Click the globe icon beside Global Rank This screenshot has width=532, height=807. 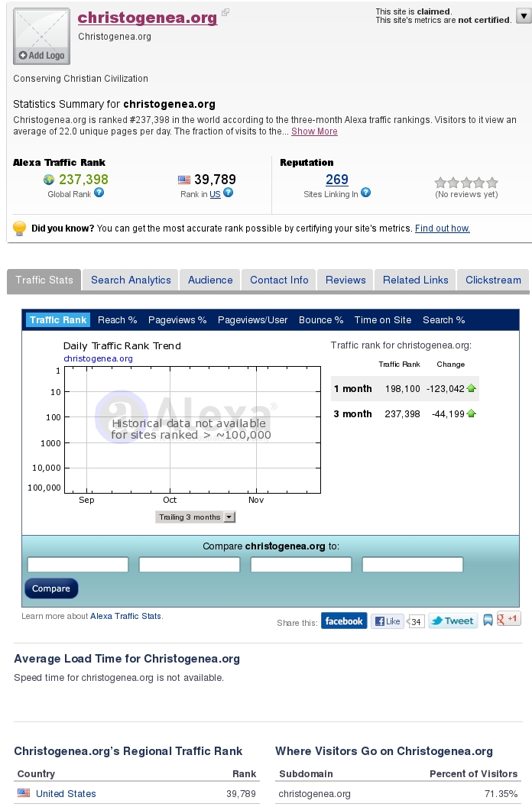coord(49,180)
